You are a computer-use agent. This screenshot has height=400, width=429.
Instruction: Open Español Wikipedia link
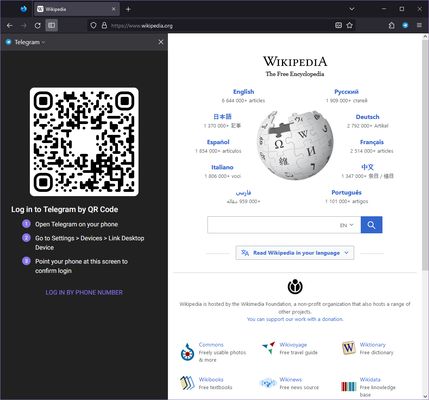(x=218, y=142)
